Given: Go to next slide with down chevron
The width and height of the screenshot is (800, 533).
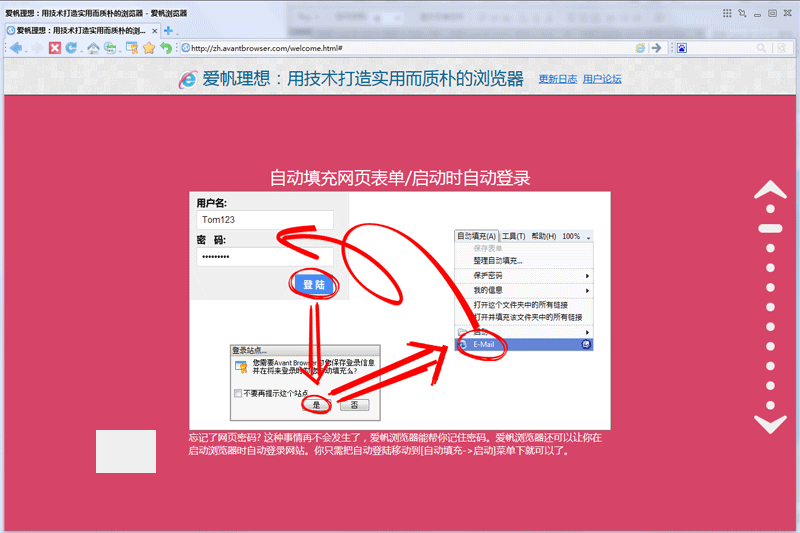Looking at the screenshot, I should tap(770, 424).
